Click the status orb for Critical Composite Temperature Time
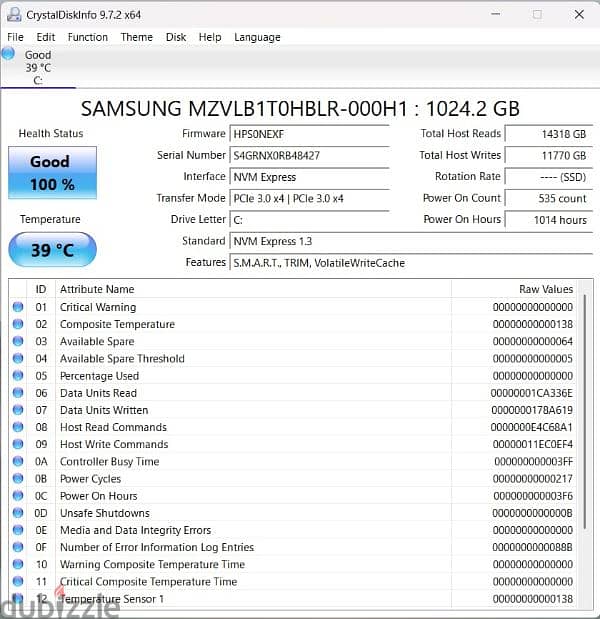This screenshot has width=600, height=619. (x=18, y=581)
